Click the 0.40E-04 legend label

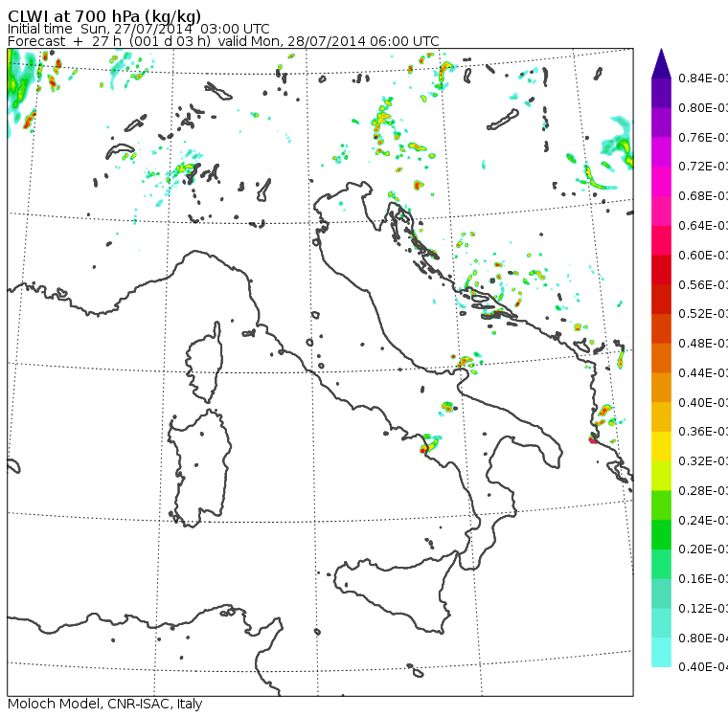tap(703, 667)
